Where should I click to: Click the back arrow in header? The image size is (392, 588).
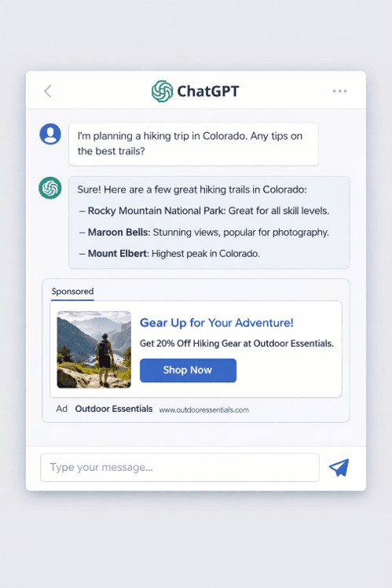coord(48,91)
